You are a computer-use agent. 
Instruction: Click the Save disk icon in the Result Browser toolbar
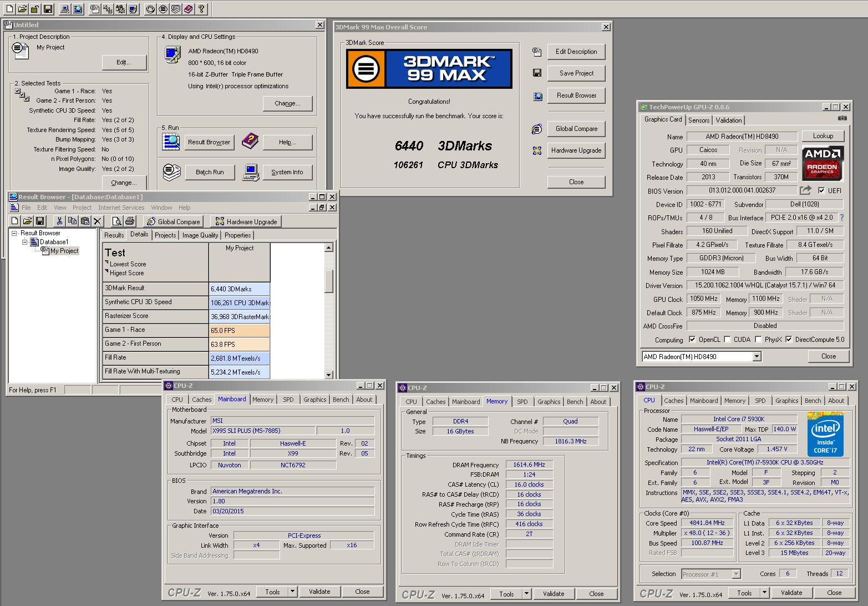point(40,221)
